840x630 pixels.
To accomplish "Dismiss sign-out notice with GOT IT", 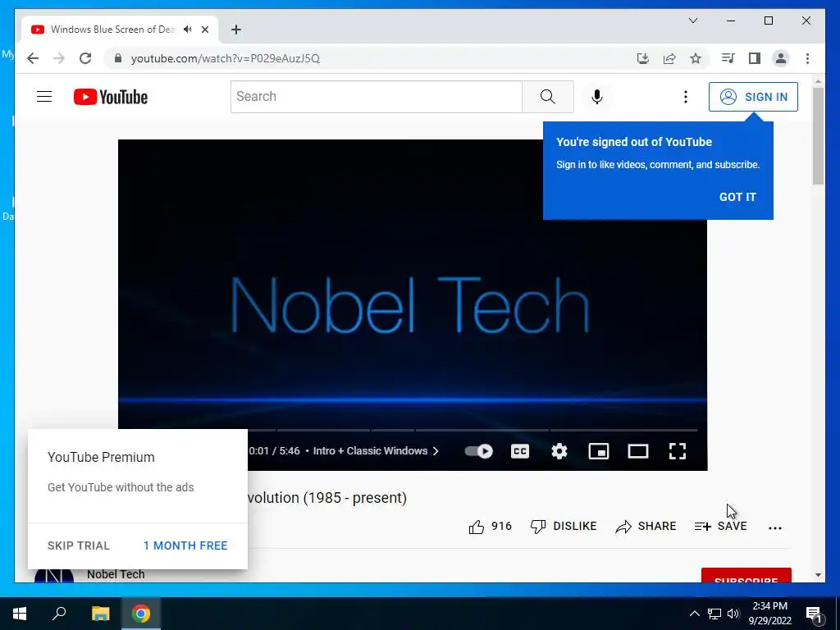I will coord(737,197).
